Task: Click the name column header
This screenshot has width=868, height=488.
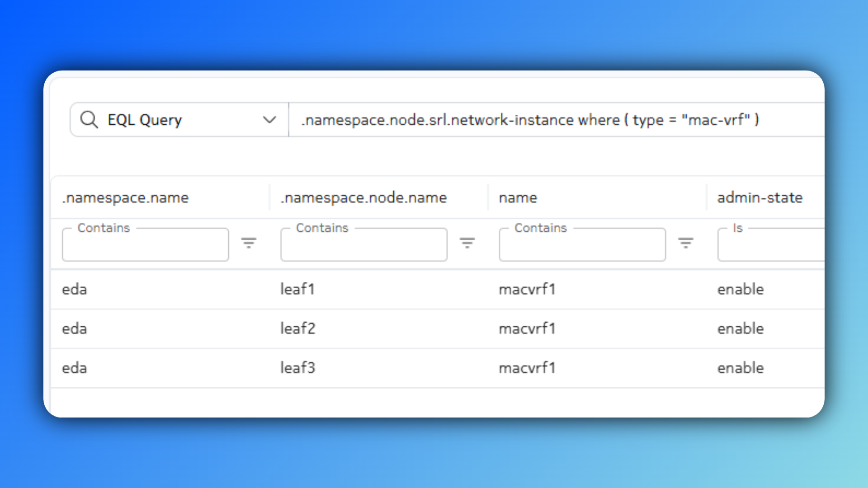Action: coord(518,197)
